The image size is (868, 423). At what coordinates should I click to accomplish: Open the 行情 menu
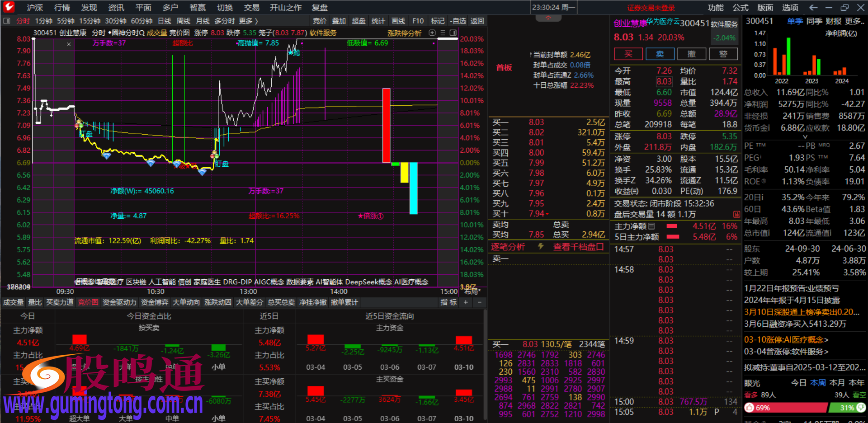pos(62,8)
